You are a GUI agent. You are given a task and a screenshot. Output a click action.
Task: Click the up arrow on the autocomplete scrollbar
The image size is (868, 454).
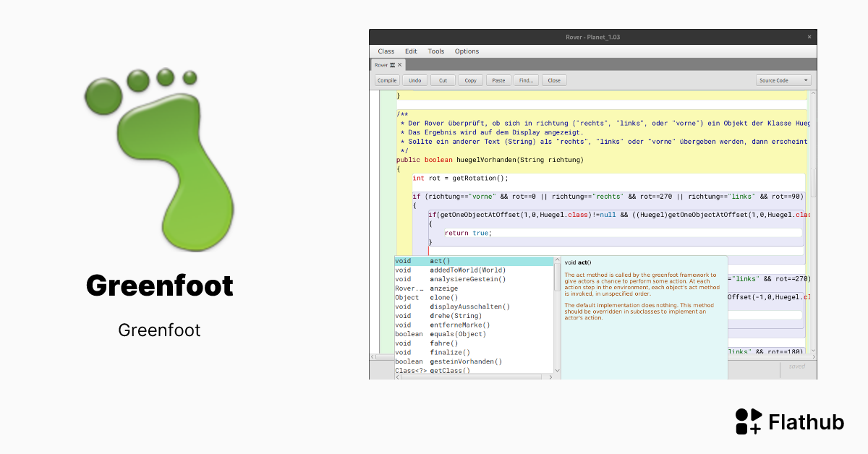point(556,258)
